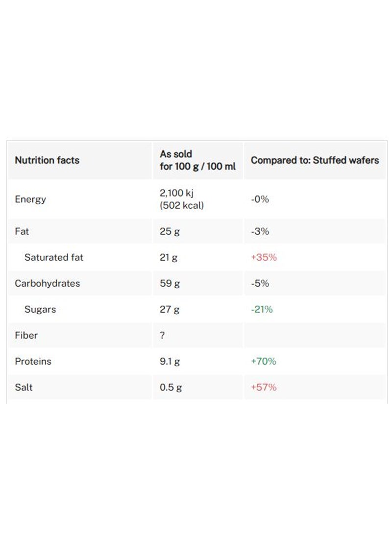Click the green -21% sugars comparison

[262, 309]
